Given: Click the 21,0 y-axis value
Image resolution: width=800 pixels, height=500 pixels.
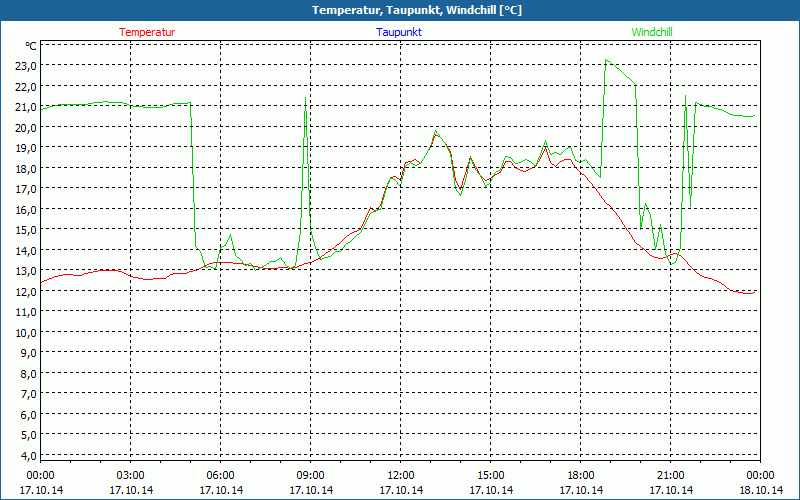Looking at the screenshot, I should click(x=27, y=107).
